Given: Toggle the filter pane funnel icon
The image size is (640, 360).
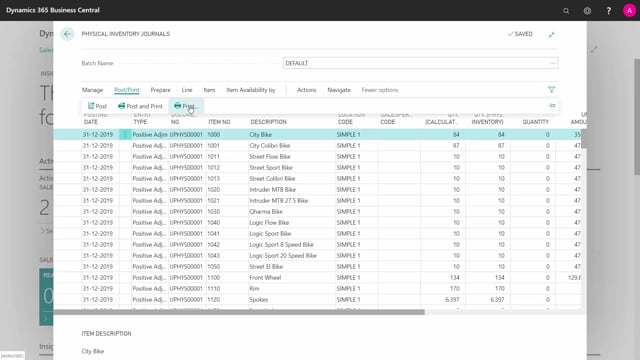Looking at the screenshot, I should [551, 89].
